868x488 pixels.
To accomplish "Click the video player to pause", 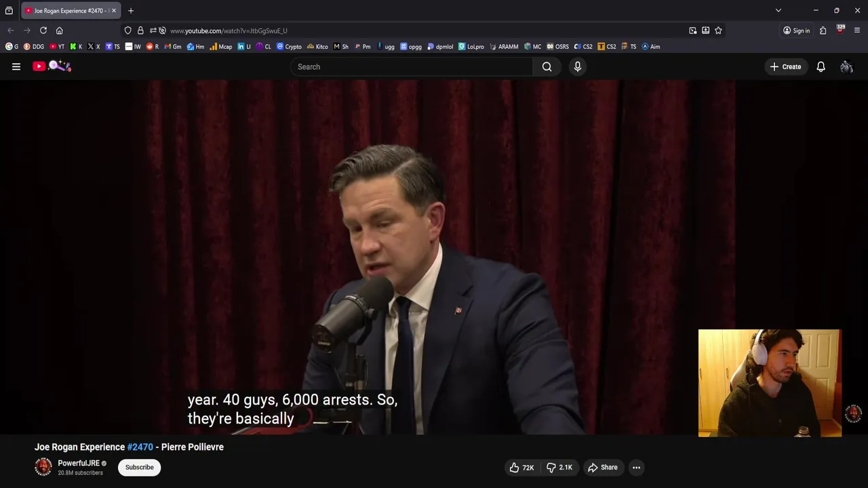I will (434, 258).
